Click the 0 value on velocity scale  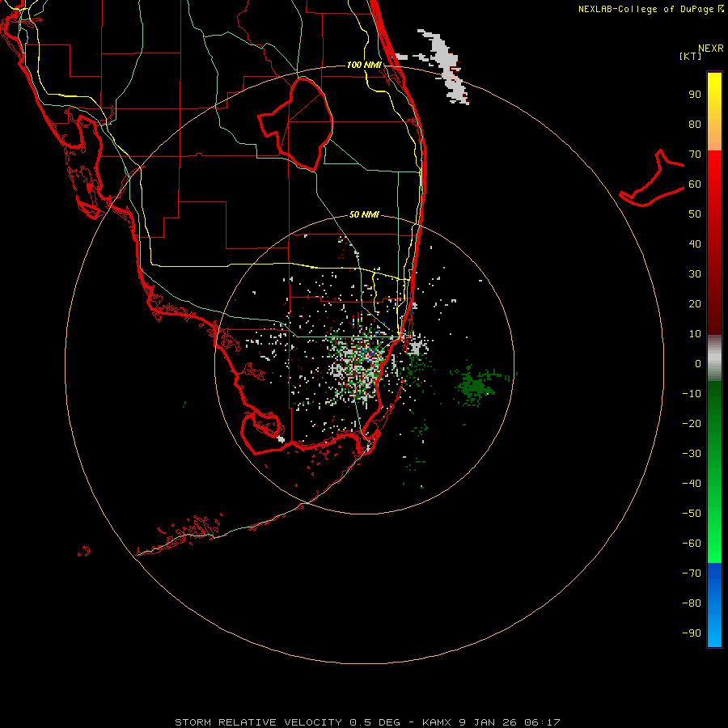(x=698, y=363)
